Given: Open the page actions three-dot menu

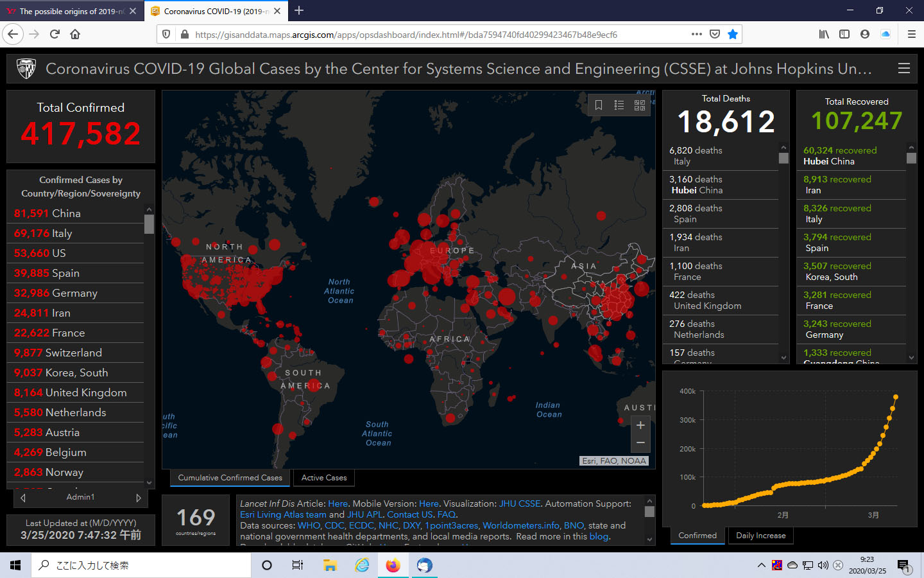Looking at the screenshot, I should coord(697,35).
